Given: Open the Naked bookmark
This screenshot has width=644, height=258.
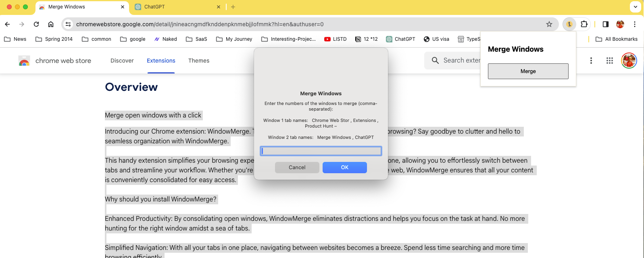Looking at the screenshot, I should pos(165,39).
